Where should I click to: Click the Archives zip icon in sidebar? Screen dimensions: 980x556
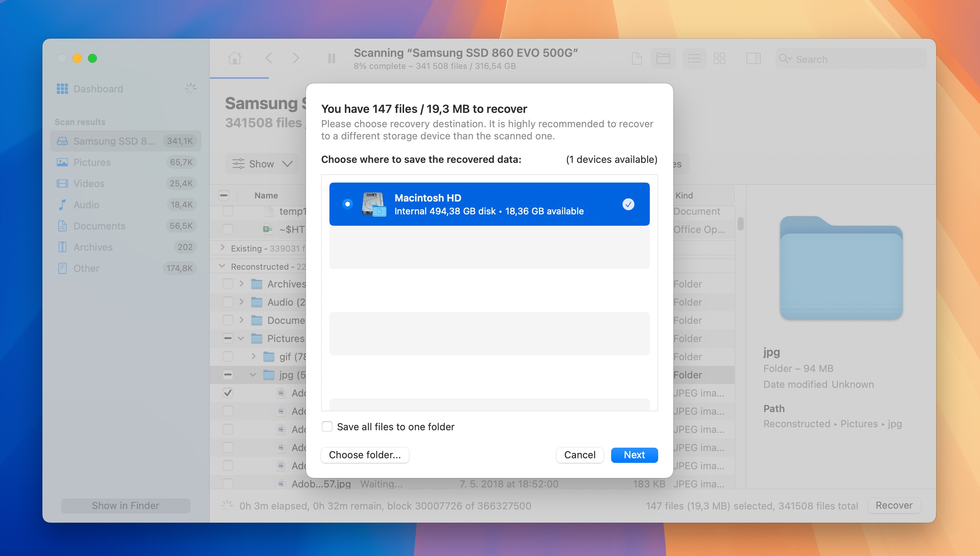(62, 247)
